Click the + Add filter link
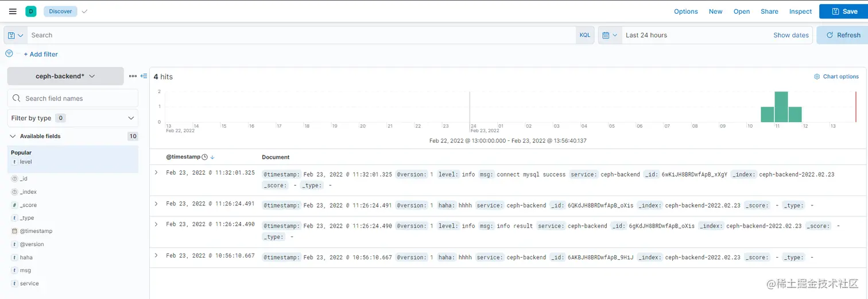 pyautogui.click(x=41, y=54)
